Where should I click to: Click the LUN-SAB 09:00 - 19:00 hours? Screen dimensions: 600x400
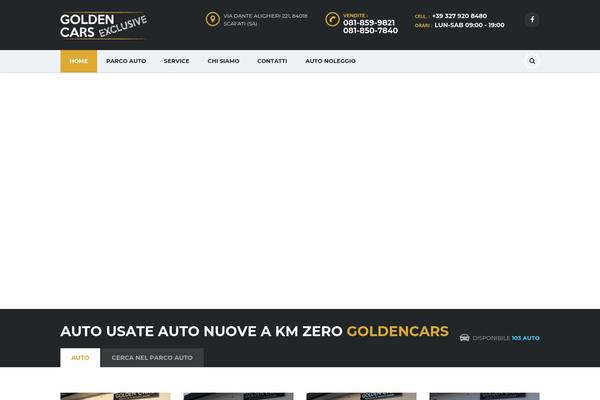point(470,25)
